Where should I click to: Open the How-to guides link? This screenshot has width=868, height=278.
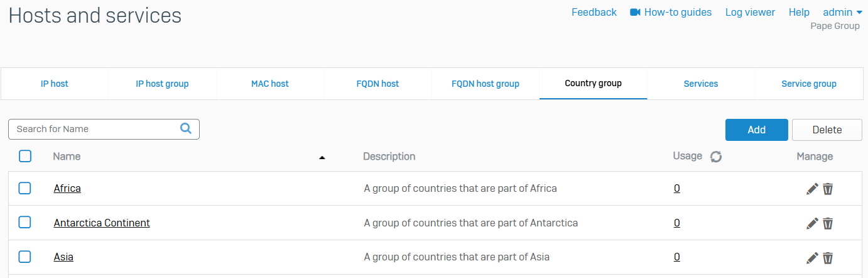tap(671, 12)
